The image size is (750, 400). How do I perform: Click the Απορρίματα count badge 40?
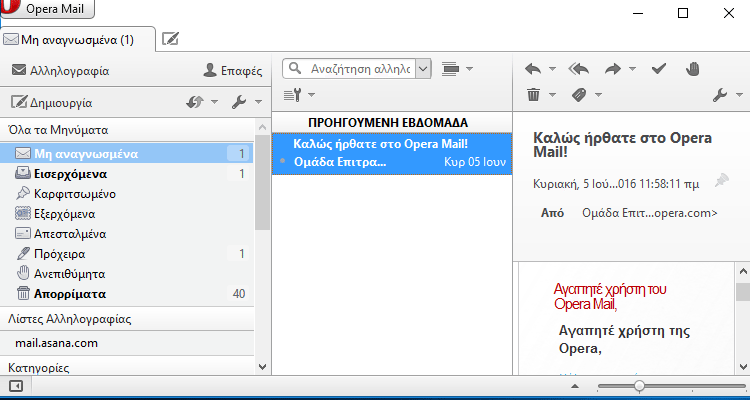pos(239,293)
